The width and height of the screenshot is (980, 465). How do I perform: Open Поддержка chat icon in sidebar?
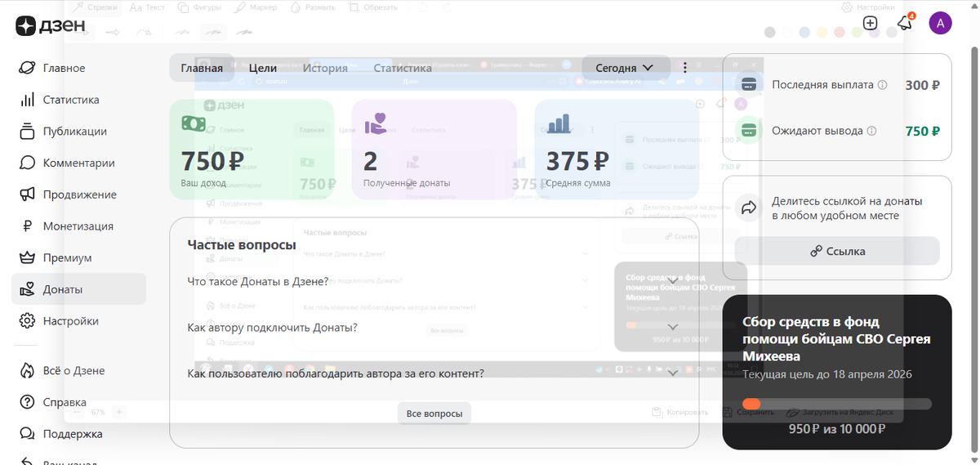(x=27, y=434)
